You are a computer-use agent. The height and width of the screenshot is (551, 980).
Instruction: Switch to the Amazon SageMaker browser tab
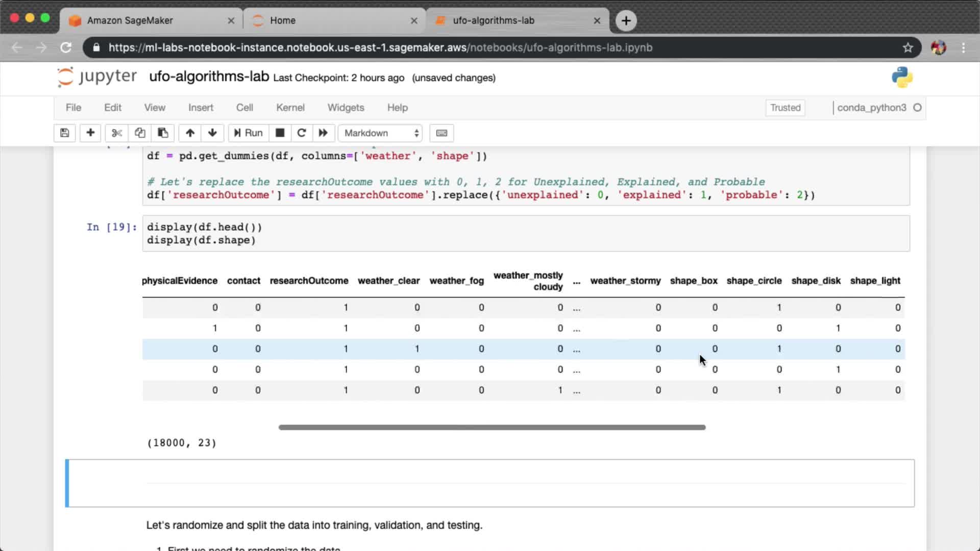point(130,20)
